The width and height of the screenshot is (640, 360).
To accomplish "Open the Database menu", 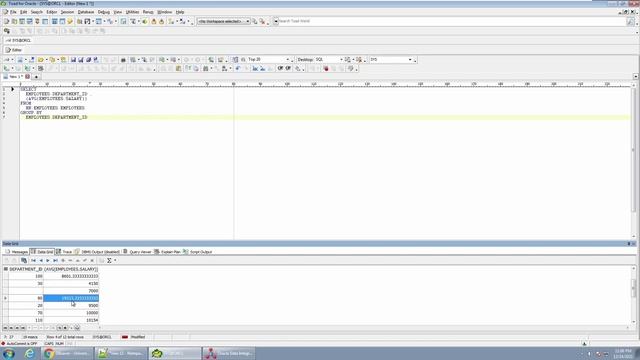I will pyautogui.click(x=86, y=12).
